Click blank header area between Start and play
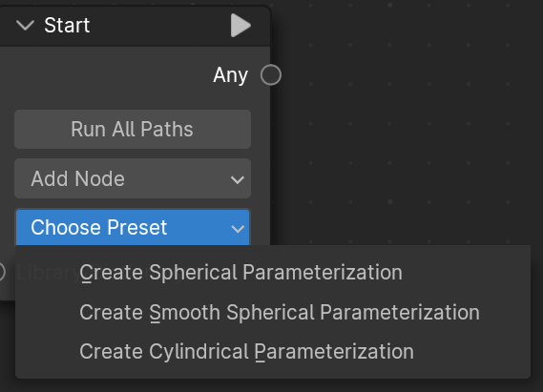543x392 pixels. (159, 25)
